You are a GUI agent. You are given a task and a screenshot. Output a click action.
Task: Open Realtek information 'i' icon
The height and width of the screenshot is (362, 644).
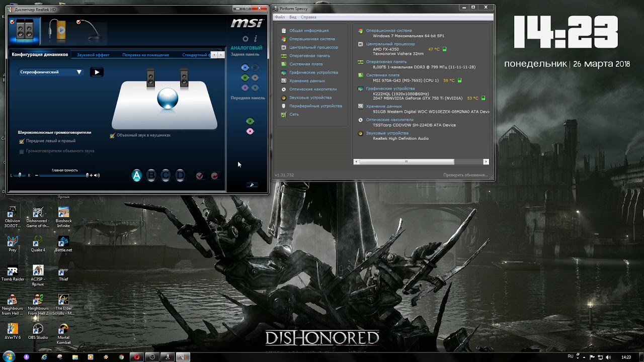pos(256,39)
